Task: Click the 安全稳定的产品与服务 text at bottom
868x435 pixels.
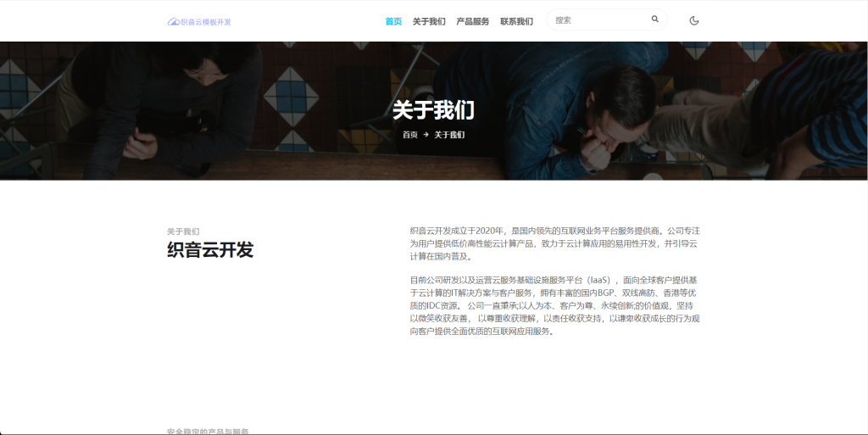Action: point(209,431)
